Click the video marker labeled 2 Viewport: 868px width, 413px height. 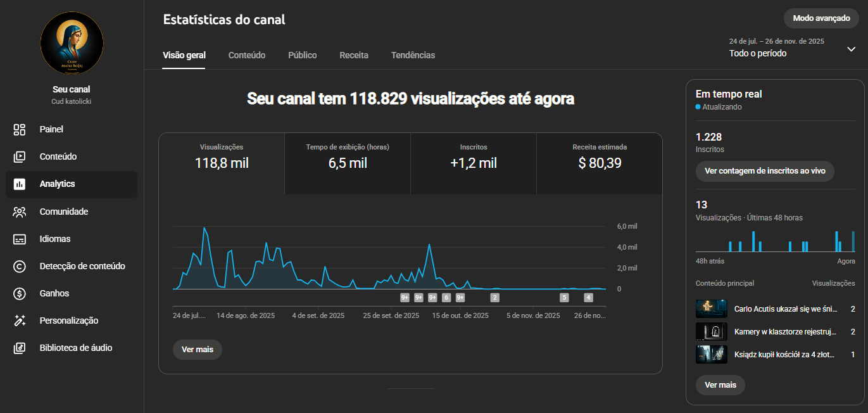click(x=495, y=298)
